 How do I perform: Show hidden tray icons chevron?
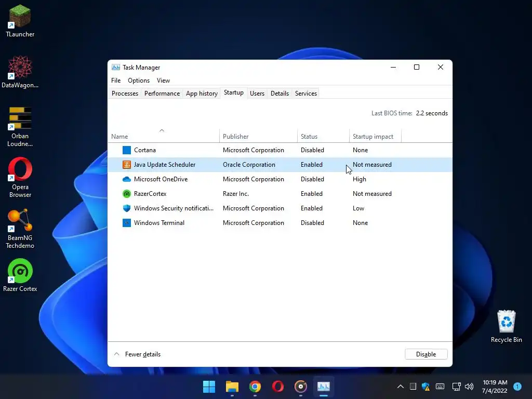pos(401,387)
